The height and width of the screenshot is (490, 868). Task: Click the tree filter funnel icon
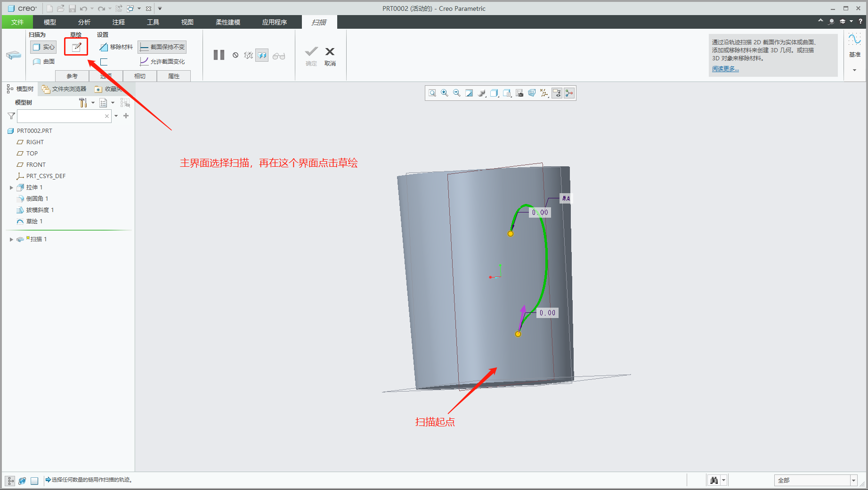[x=12, y=116]
